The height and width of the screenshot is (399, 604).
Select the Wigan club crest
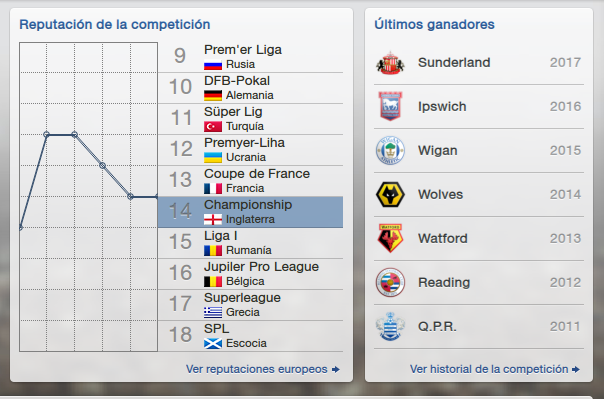(x=390, y=151)
